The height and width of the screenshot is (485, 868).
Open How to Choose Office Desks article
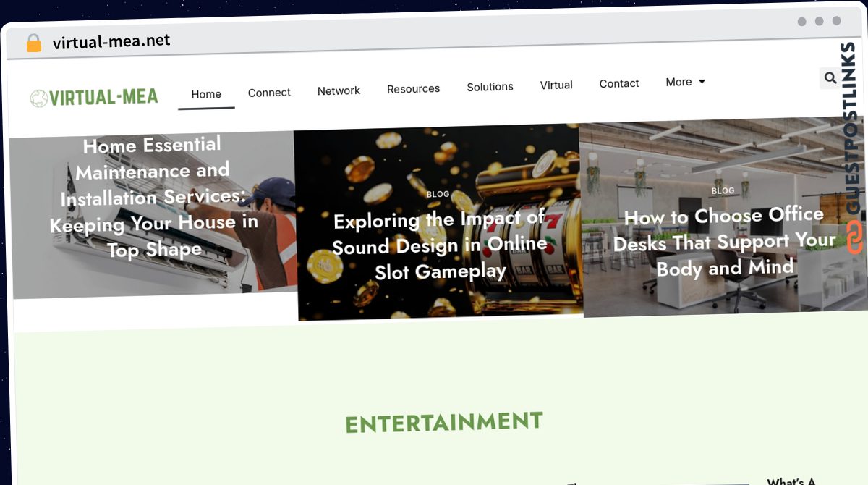click(725, 242)
